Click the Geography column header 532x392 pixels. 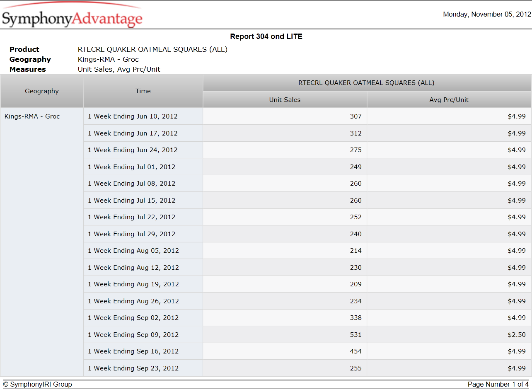pyautogui.click(x=42, y=91)
